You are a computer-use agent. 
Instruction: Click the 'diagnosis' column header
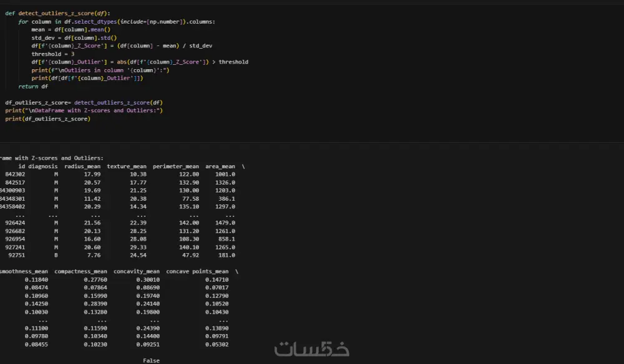point(43,166)
